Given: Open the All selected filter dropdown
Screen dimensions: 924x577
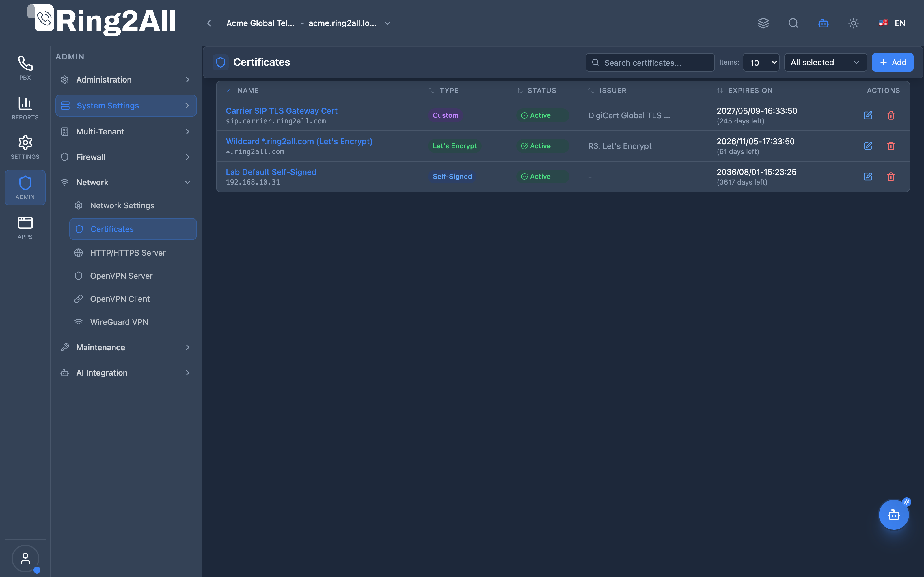Looking at the screenshot, I should point(826,62).
